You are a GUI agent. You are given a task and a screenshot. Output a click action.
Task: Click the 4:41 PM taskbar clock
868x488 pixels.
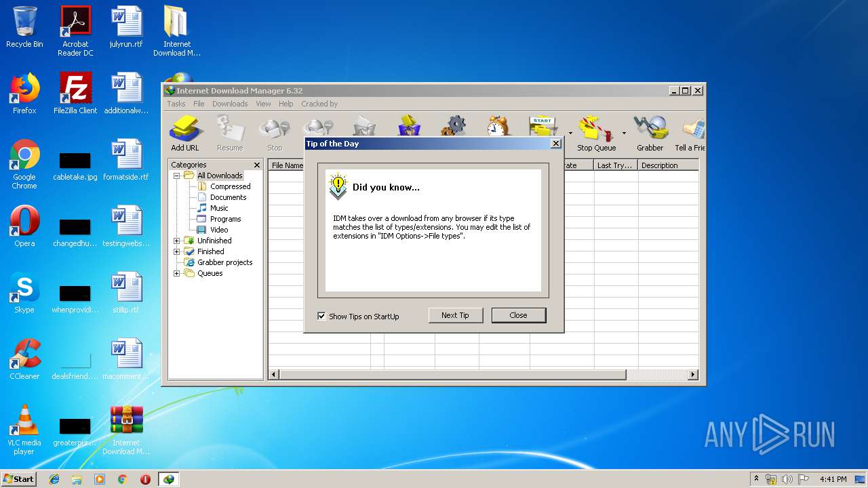tap(833, 479)
